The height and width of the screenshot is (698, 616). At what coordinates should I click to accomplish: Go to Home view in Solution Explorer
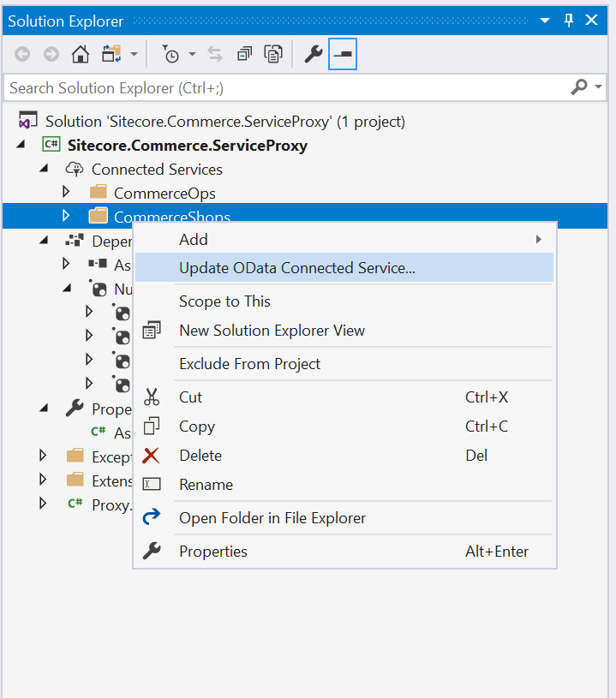[81, 54]
